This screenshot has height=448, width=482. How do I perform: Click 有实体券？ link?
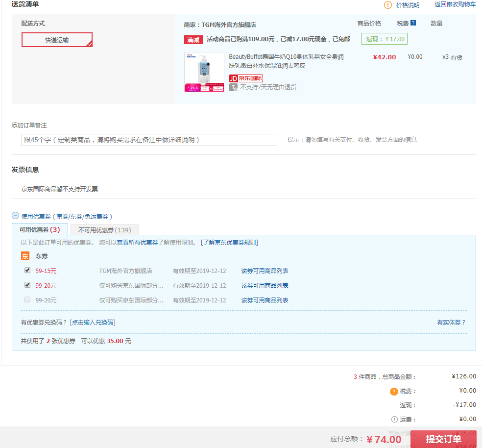coord(452,323)
